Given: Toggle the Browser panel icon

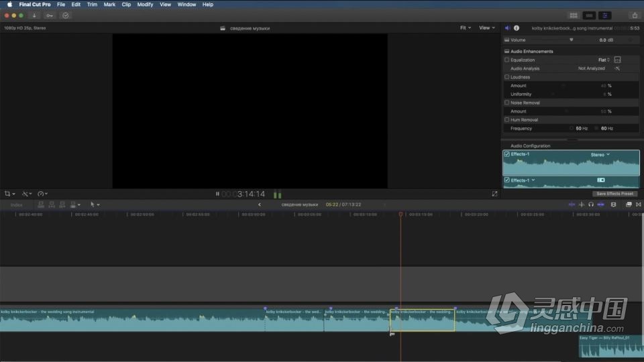Looking at the screenshot, I should [x=574, y=15].
